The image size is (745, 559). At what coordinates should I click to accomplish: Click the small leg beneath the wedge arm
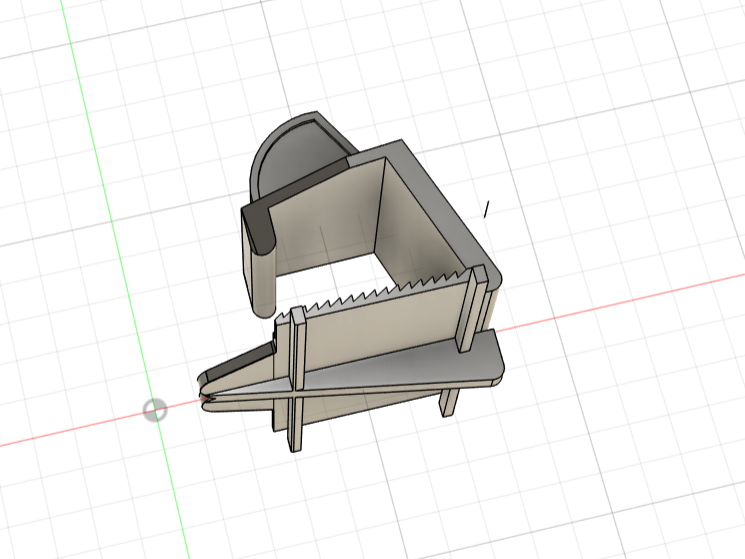point(449,402)
